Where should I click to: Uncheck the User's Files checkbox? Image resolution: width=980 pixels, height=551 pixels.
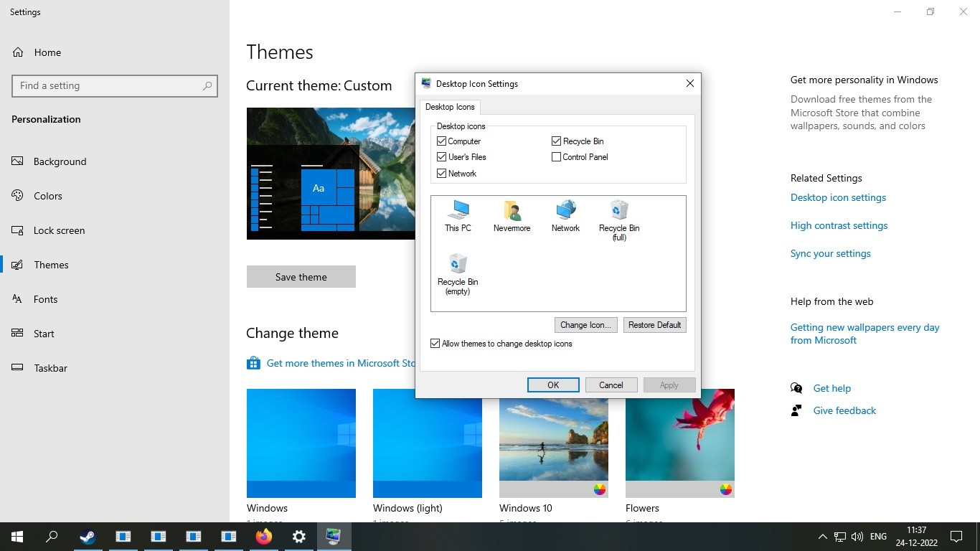(442, 157)
